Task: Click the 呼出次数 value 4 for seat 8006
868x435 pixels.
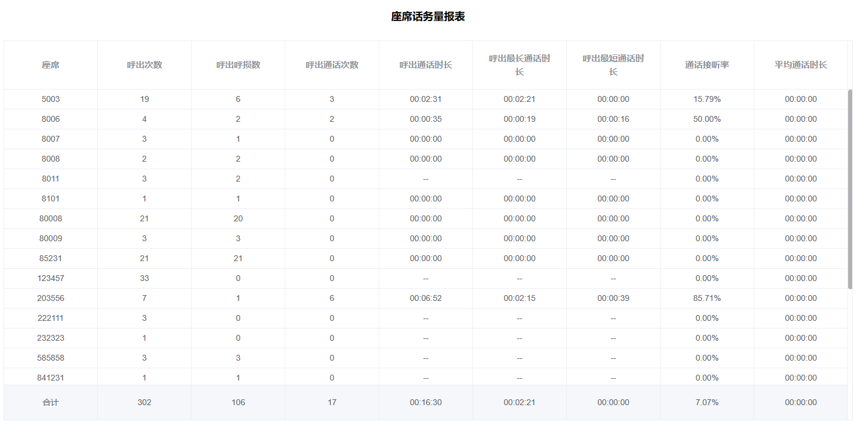Action: [144, 119]
